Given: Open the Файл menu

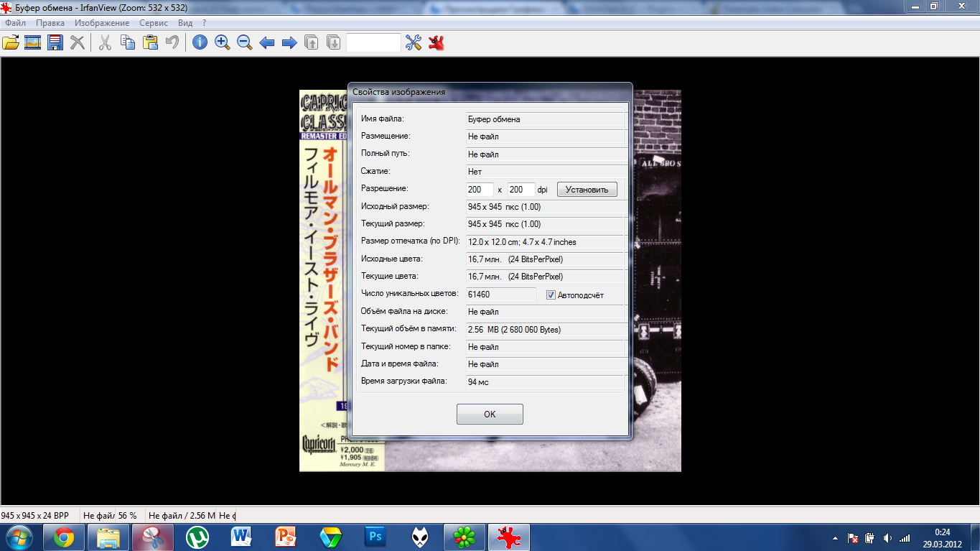Looking at the screenshot, I should (x=15, y=23).
